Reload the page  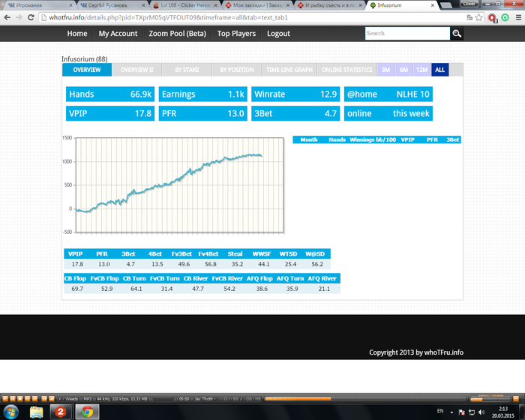31,17
